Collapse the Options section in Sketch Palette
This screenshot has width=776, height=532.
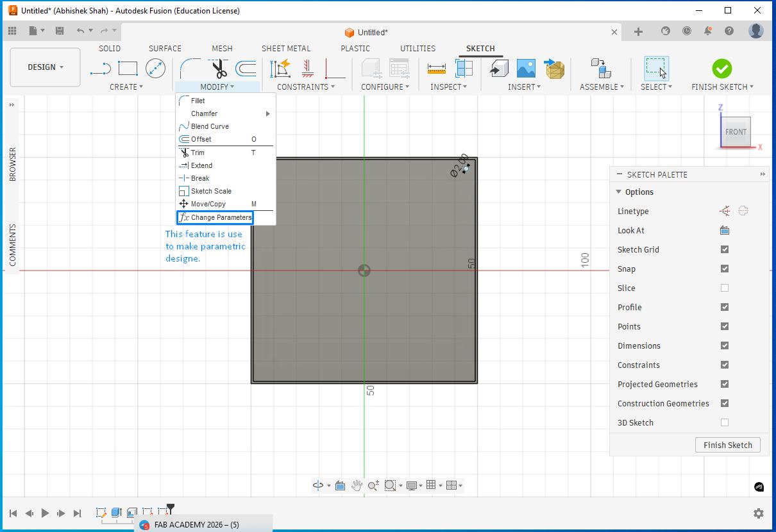[619, 192]
